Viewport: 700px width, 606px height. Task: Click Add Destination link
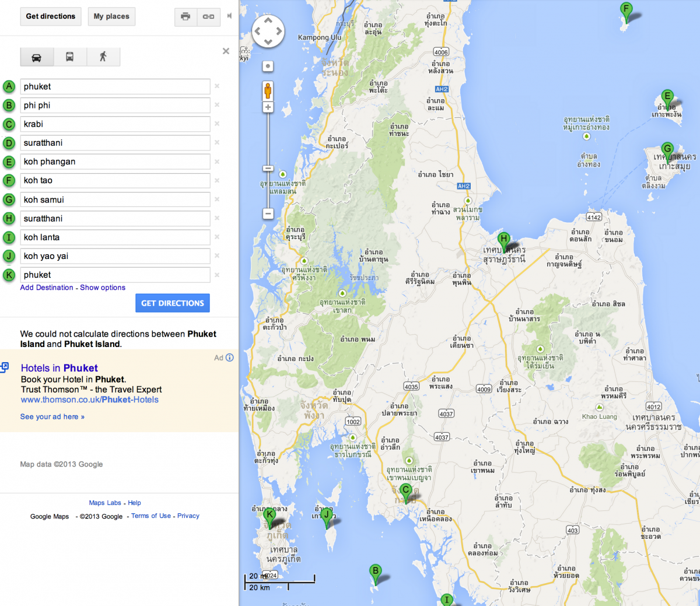pos(47,288)
